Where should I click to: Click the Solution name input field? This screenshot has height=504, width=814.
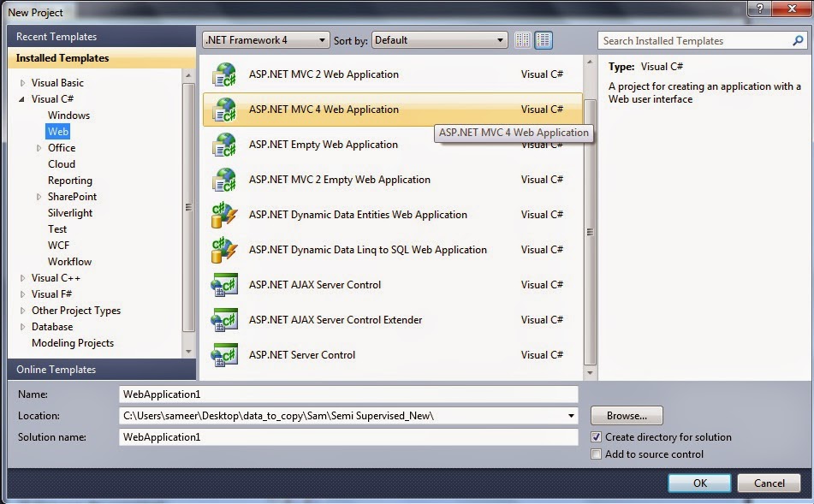click(x=348, y=437)
